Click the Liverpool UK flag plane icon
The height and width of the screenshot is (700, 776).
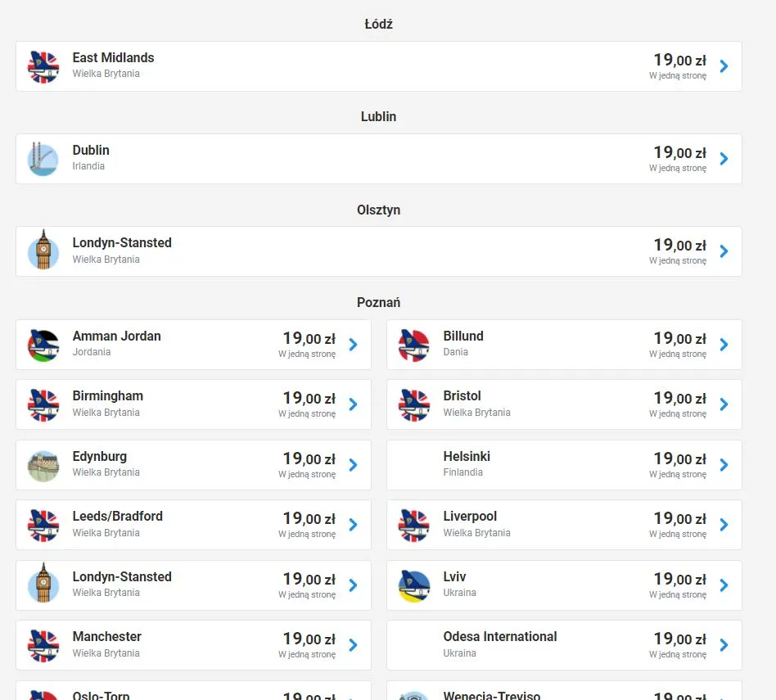tap(414, 525)
